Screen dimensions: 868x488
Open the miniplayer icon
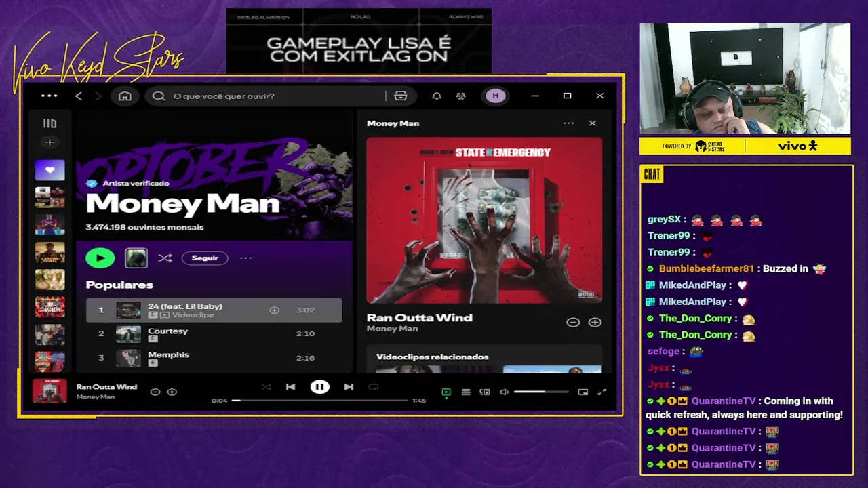pyautogui.click(x=583, y=392)
